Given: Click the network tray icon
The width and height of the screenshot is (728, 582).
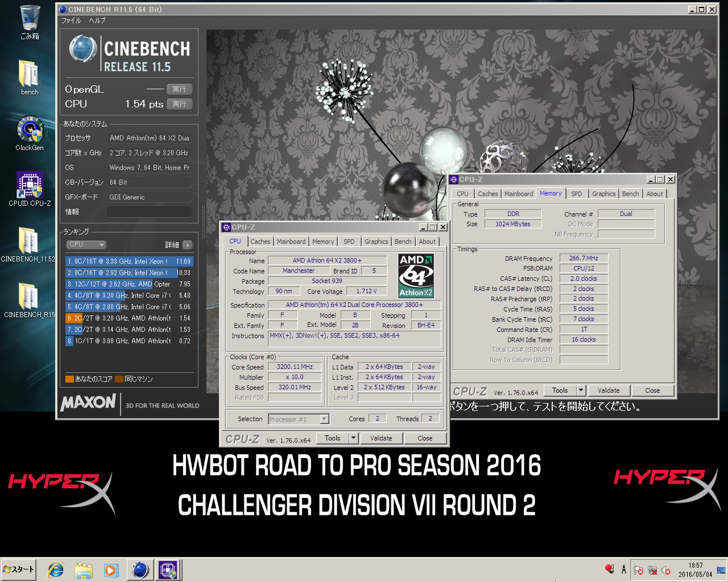Looking at the screenshot, I should click(652, 570).
